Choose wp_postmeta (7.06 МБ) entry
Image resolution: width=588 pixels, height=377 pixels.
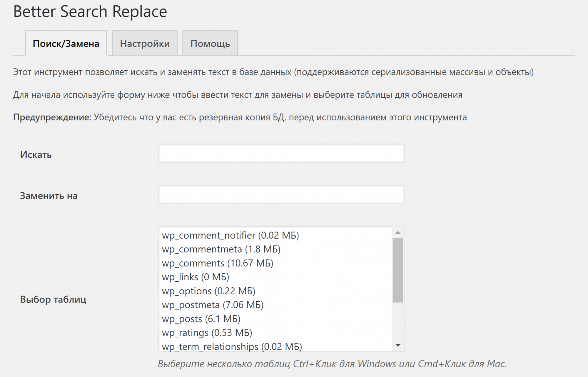pos(213,305)
